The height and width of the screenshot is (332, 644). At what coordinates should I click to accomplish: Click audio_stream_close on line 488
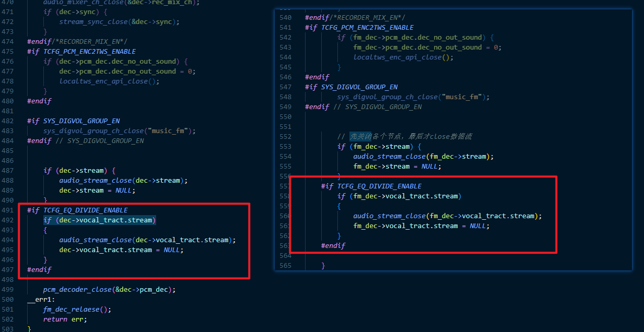(x=96, y=180)
